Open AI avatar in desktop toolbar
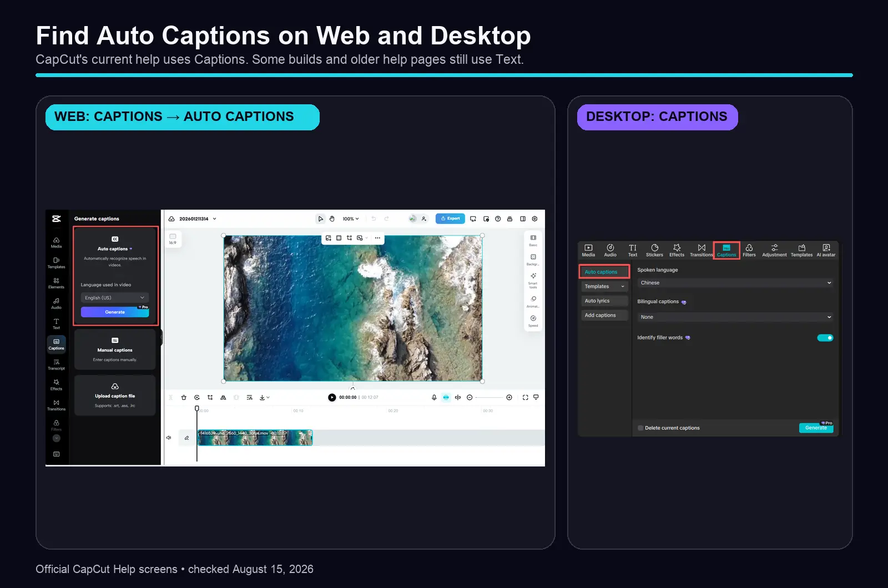Viewport: 888px width, 588px height. coord(826,250)
